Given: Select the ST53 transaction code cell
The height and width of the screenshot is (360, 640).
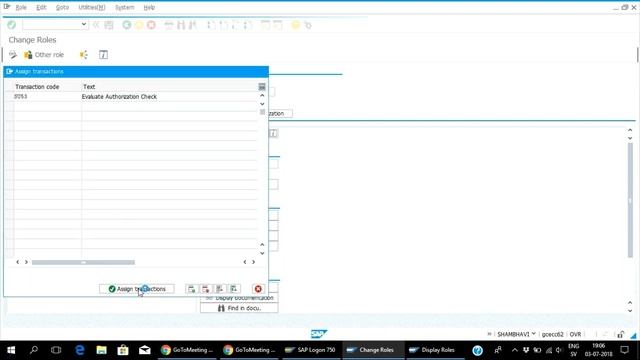Looking at the screenshot, I should [x=47, y=96].
